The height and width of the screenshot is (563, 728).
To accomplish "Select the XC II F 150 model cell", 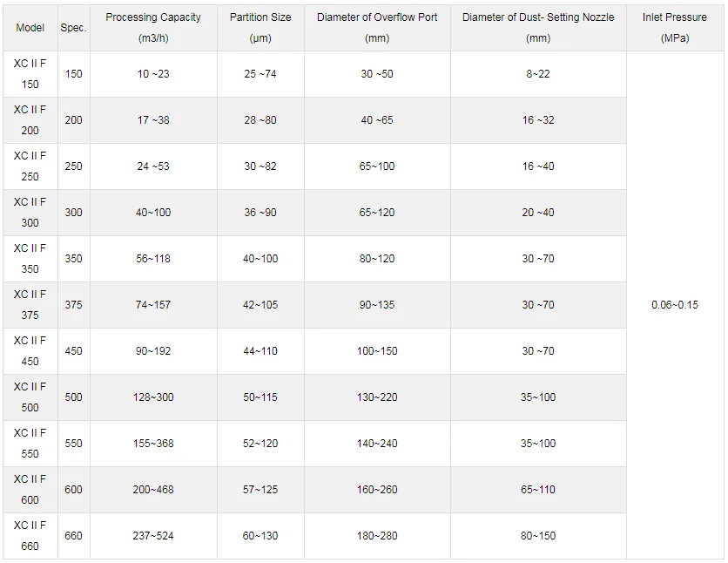I will tap(30, 74).
